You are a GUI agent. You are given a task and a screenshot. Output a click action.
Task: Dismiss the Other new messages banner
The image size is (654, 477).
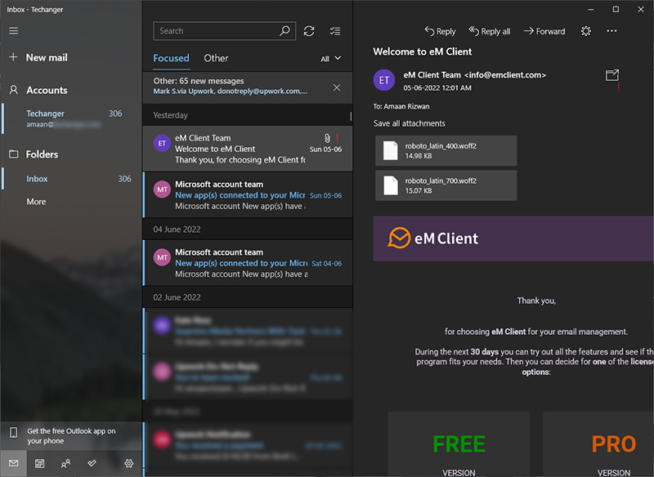337,87
